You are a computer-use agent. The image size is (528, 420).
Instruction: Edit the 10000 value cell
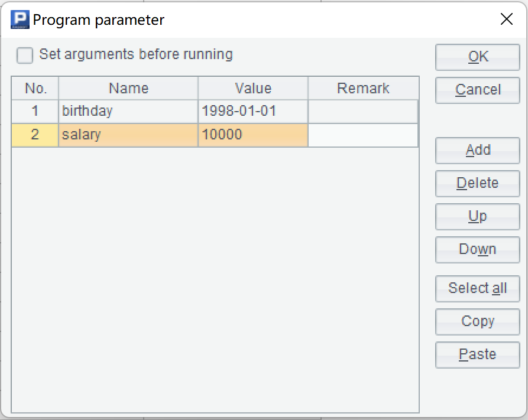tap(253, 135)
